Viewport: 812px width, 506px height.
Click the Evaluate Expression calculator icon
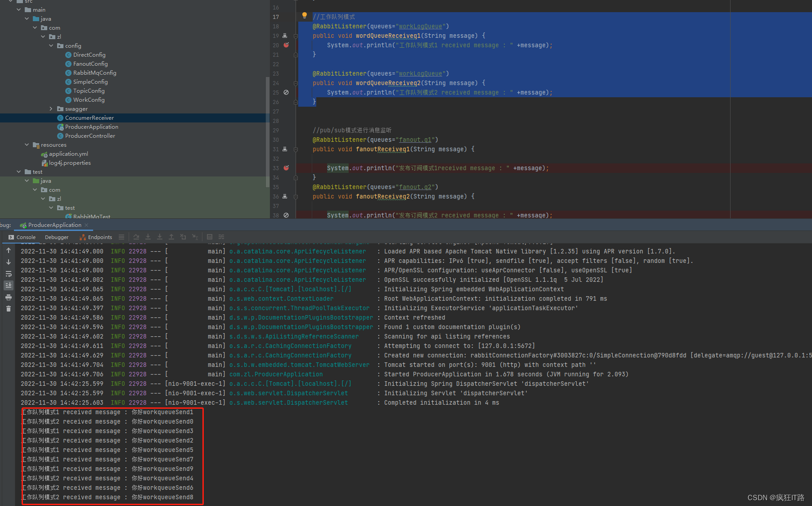pos(210,237)
